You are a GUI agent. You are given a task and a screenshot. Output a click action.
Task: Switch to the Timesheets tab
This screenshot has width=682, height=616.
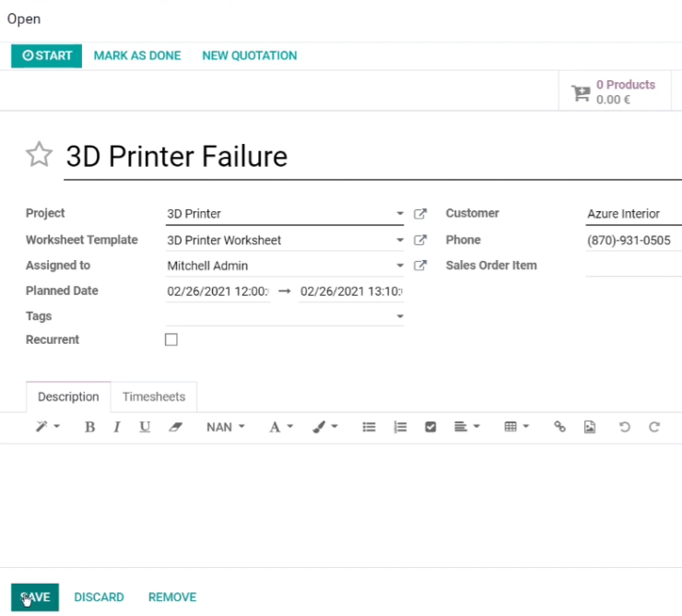tap(154, 397)
